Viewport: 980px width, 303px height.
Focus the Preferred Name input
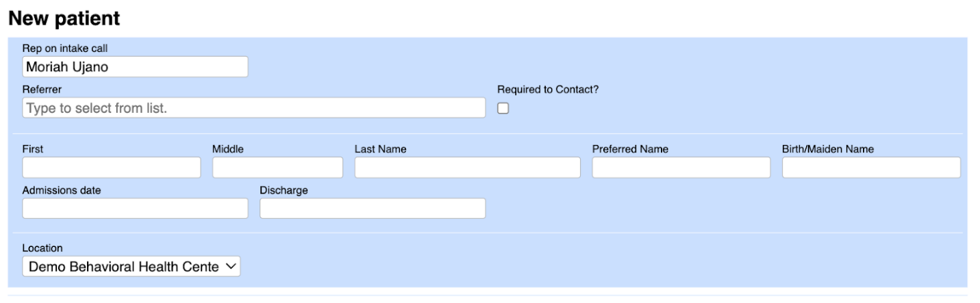[681, 168]
